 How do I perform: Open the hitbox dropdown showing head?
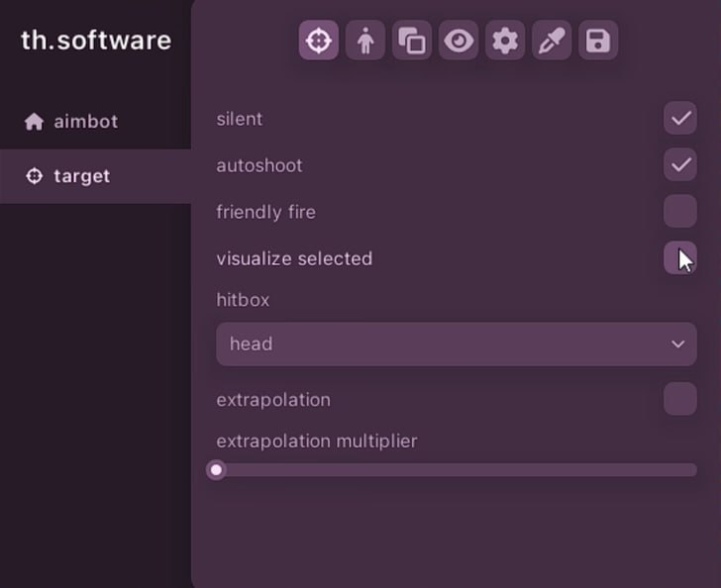click(456, 344)
